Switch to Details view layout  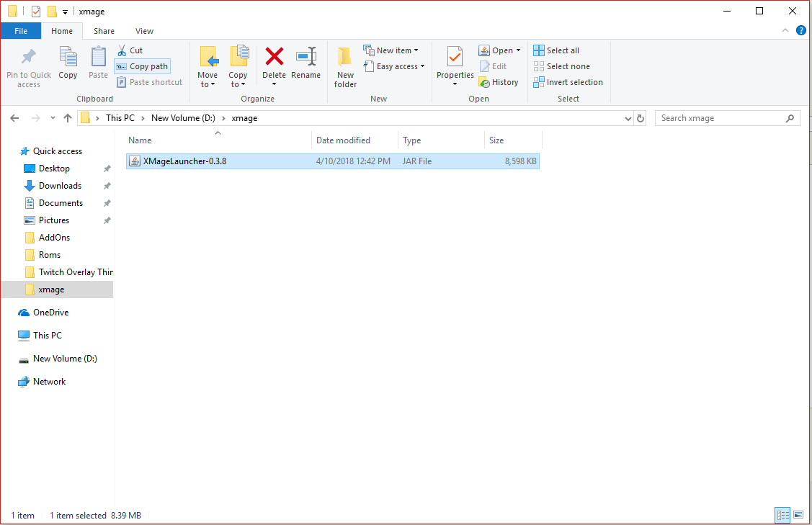[782, 515]
